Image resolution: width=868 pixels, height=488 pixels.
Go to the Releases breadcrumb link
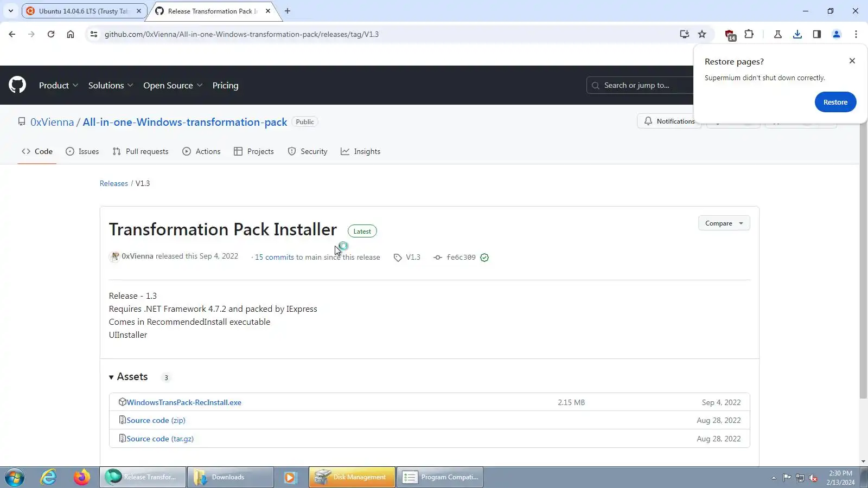click(x=114, y=183)
